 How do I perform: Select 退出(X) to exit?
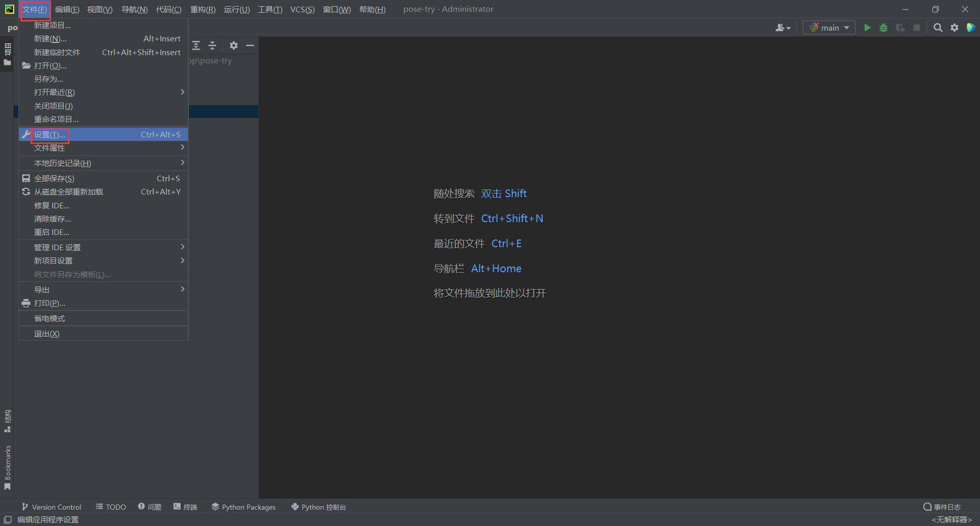(x=104, y=333)
